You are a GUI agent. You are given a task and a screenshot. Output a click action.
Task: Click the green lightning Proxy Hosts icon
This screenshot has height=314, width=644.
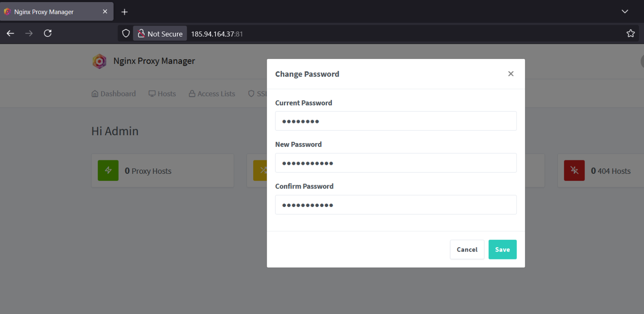coord(108,170)
